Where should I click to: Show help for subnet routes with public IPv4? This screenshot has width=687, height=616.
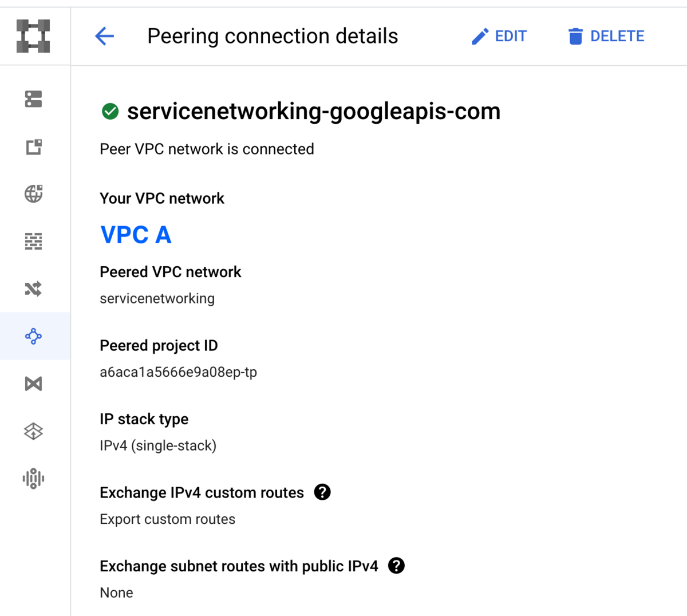pos(396,566)
